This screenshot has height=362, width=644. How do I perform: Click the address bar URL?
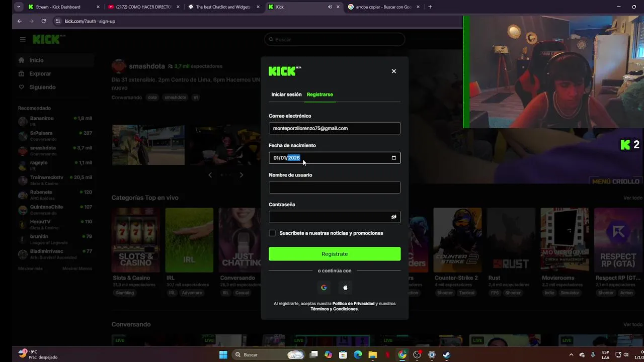pos(90,21)
